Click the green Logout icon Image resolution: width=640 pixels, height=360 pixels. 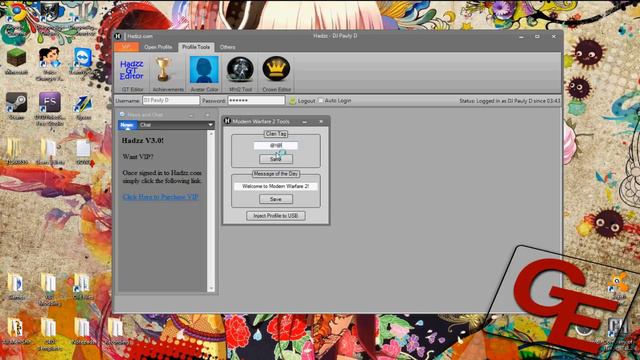pyautogui.click(x=292, y=100)
